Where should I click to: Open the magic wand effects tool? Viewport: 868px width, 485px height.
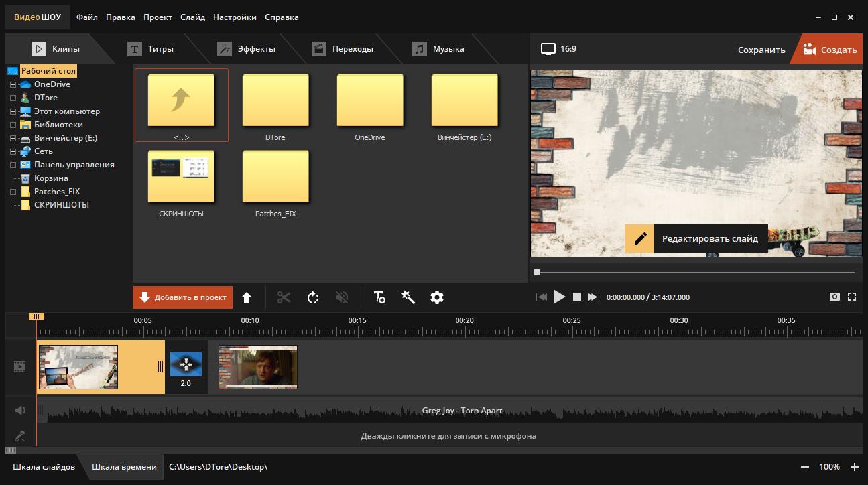408,297
